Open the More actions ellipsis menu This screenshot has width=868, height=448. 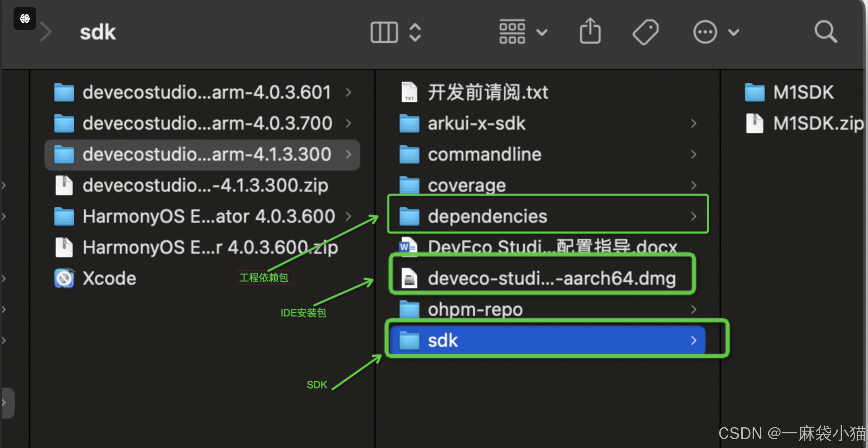point(705,32)
